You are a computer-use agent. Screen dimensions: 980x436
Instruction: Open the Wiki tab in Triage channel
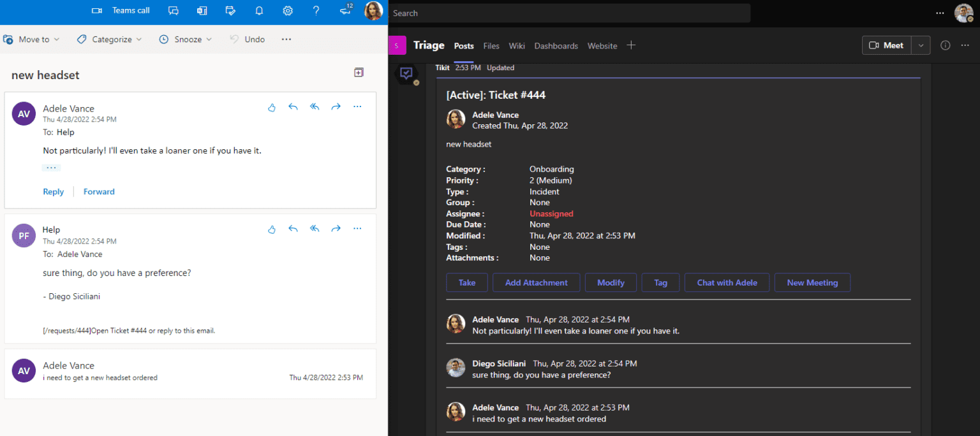pos(516,46)
